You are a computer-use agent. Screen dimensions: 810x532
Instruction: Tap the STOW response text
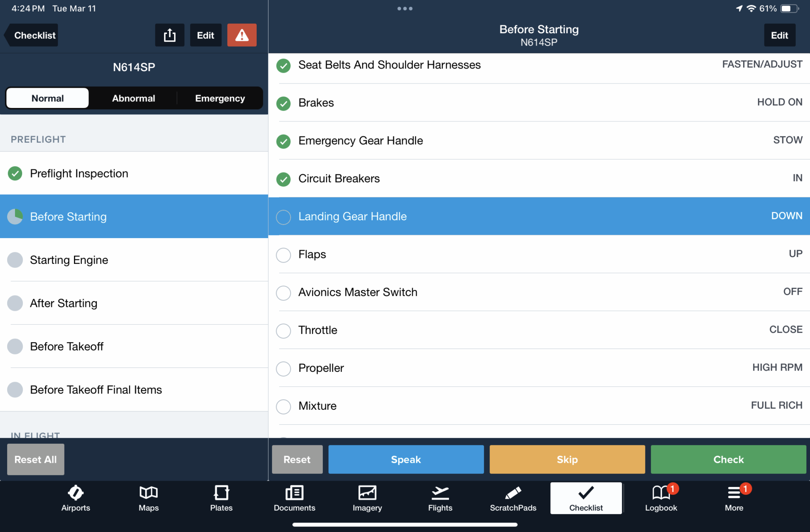[x=788, y=140]
